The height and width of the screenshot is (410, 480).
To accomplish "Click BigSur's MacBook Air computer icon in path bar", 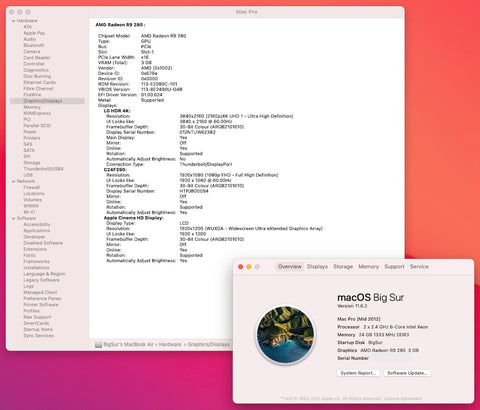I will coord(98,344).
